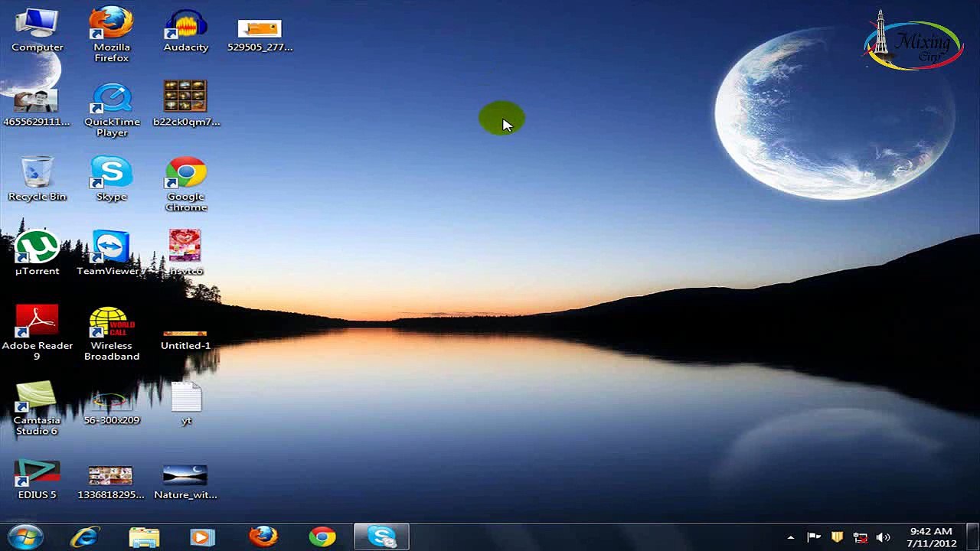Select the Nature_wit... image file
This screenshot has width=980, height=551.
[185, 482]
